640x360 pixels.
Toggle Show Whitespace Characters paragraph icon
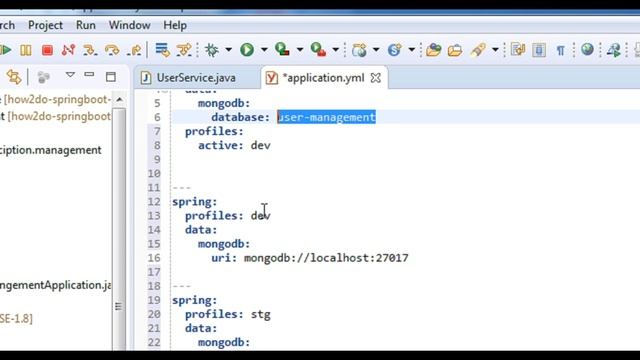coord(560,51)
